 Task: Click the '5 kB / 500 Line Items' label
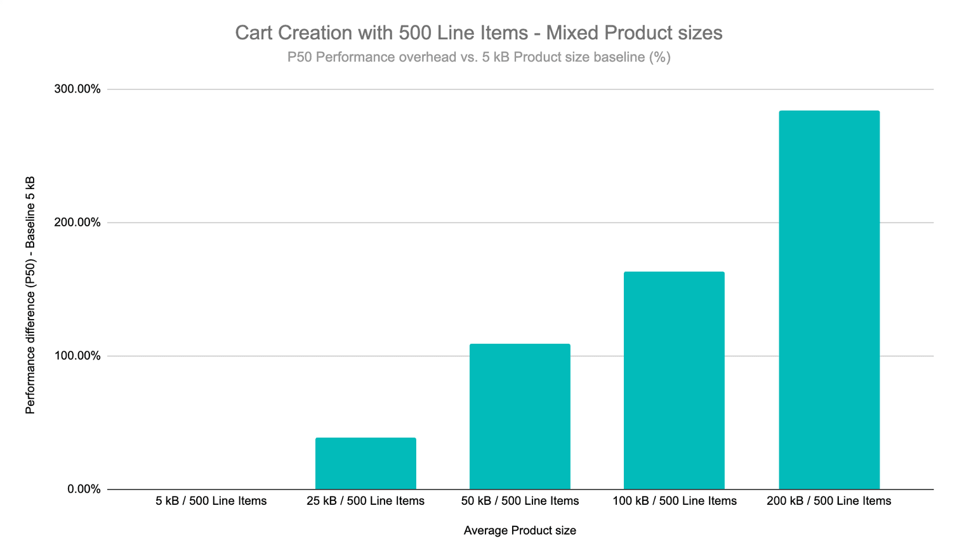point(211,501)
